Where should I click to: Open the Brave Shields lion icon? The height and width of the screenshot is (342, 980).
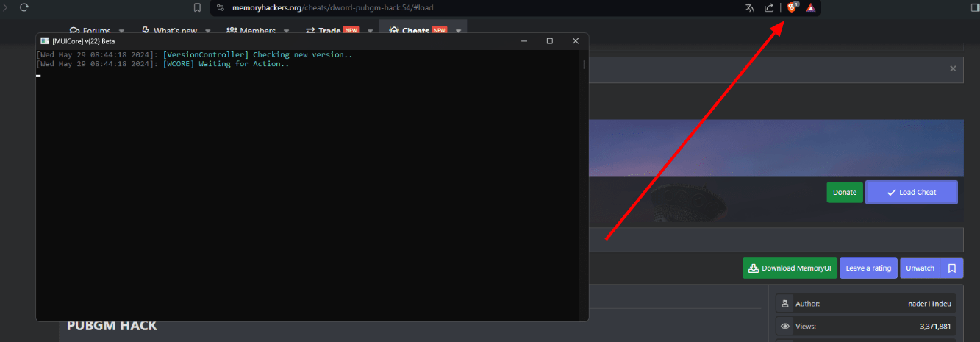pyautogui.click(x=792, y=7)
